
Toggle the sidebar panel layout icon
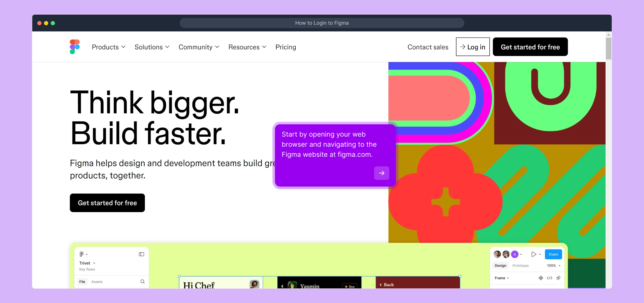142,254
